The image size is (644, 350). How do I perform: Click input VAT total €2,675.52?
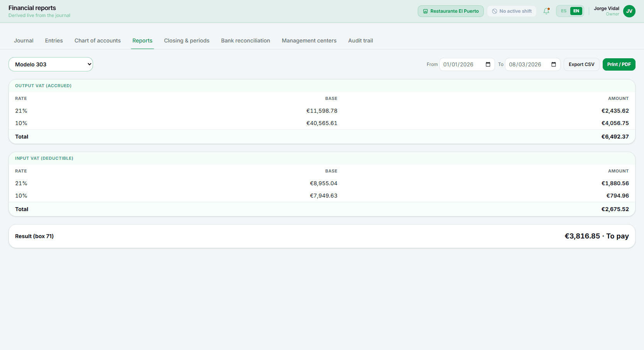pyautogui.click(x=615, y=209)
